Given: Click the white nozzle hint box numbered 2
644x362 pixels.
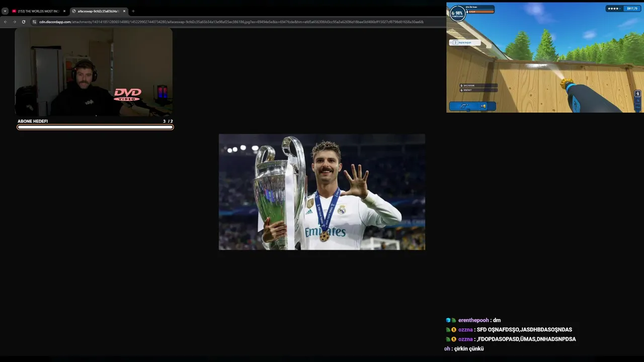Looking at the screenshot, I should tap(464, 43).
